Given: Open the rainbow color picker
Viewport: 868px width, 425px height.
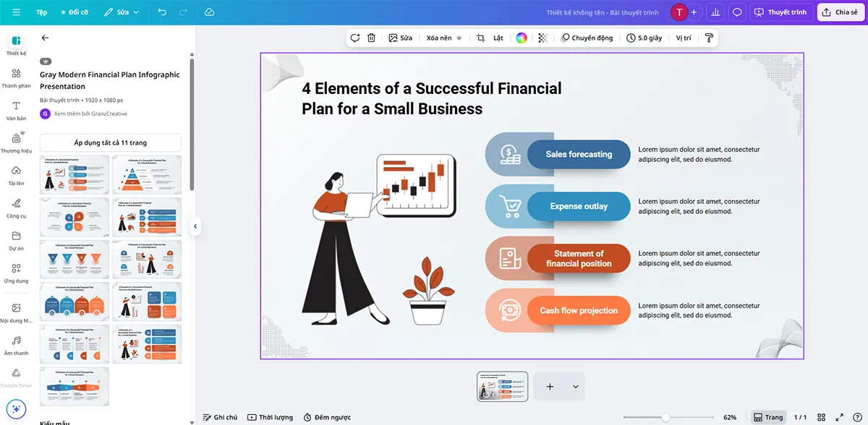Looking at the screenshot, I should (522, 38).
